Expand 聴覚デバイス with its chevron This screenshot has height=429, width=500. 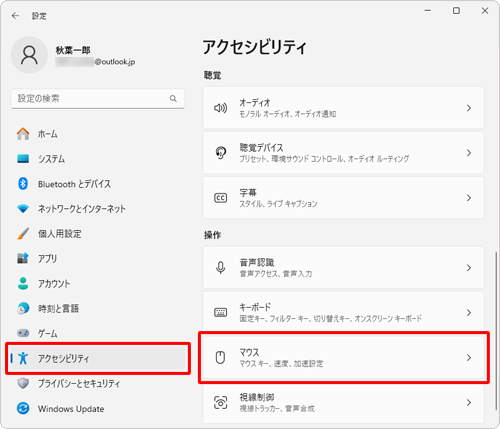(469, 153)
